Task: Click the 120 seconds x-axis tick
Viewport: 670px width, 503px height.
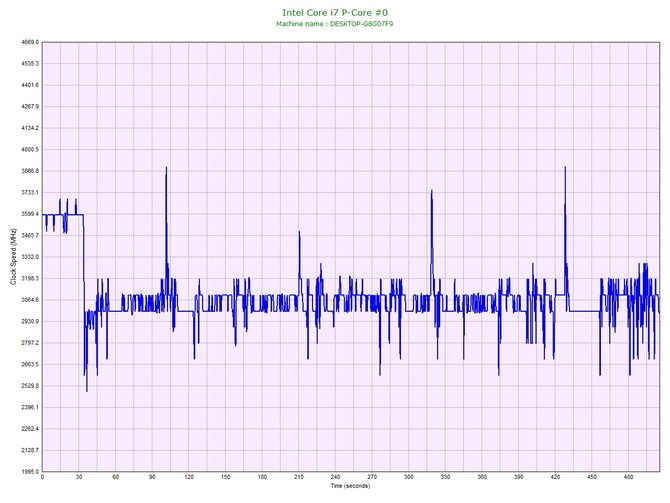Action: click(189, 477)
